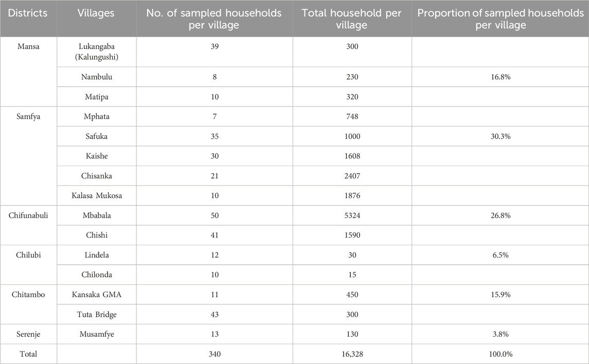Select the Kalasa Mukosa village cell

[96, 195]
